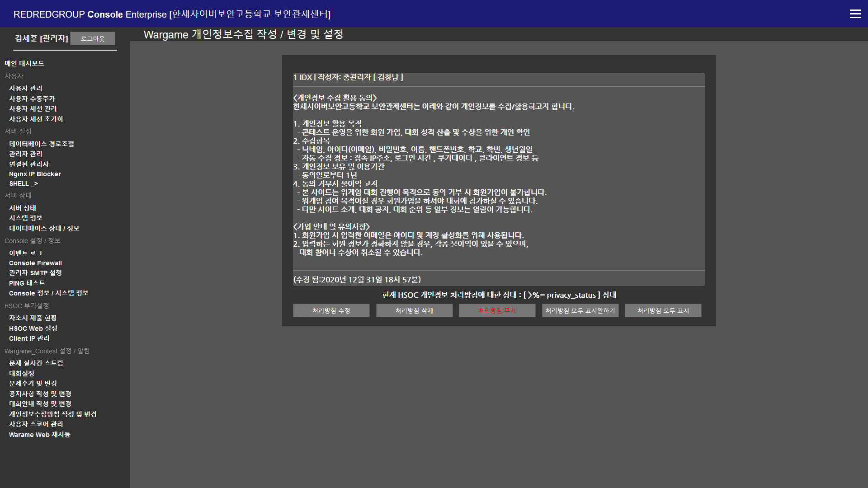
Task: Click 처리방침 수정 button
Action: pyautogui.click(x=331, y=311)
